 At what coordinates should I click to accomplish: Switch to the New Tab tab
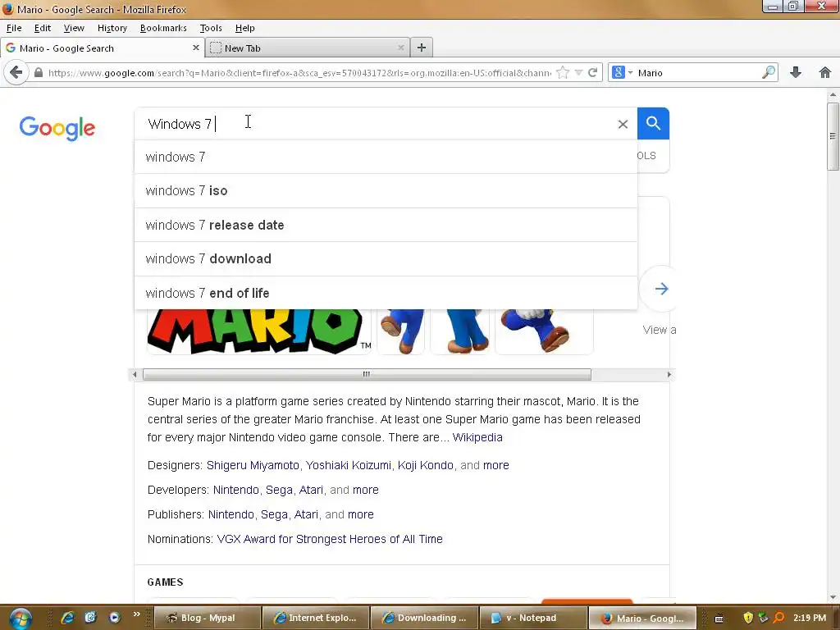coord(308,48)
